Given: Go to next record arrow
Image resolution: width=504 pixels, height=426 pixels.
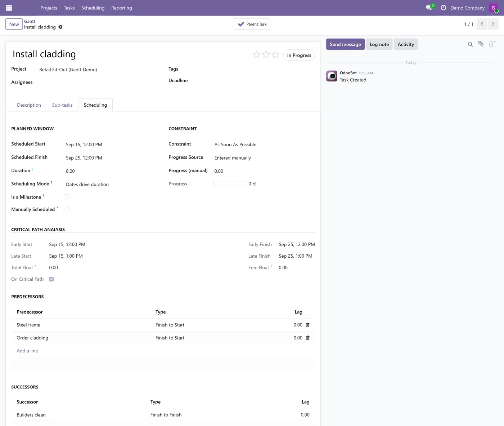Looking at the screenshot, I should 493,24.
